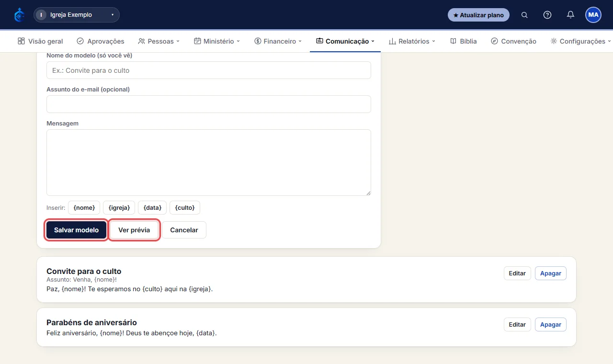
Task: Cancel the template form
Action: point(184,230)
